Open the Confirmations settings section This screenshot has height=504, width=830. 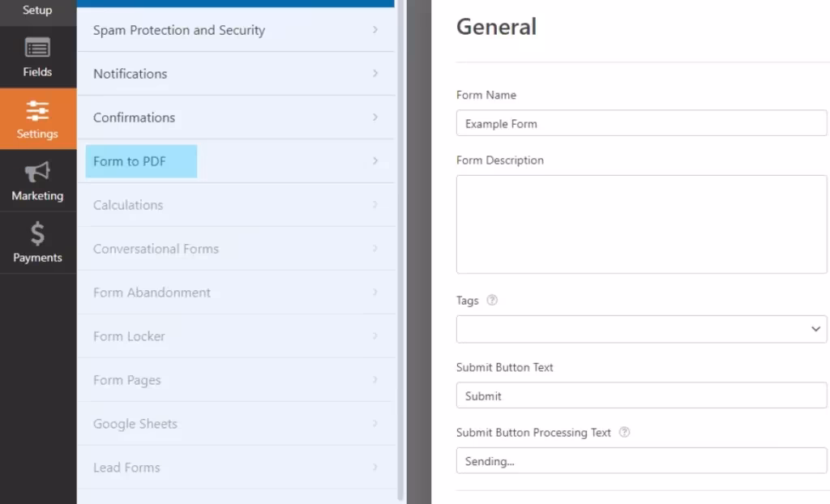(134, 117)
